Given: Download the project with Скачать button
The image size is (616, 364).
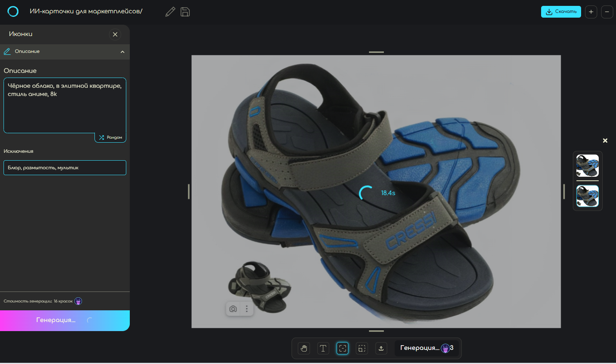Looking at the screenshot, I should (x=561, y=12).
